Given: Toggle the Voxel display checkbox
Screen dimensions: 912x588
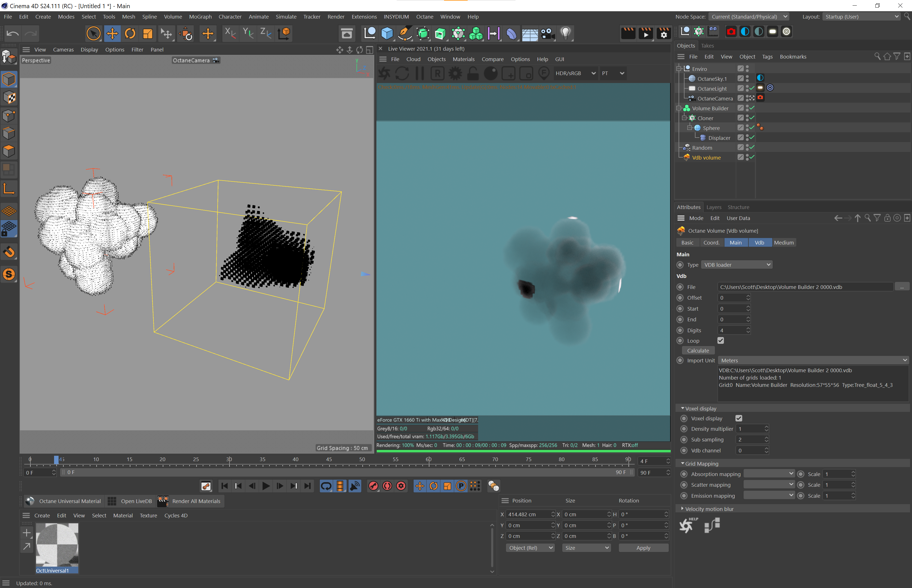Looking at the screenshot, I should coord(739,418).
